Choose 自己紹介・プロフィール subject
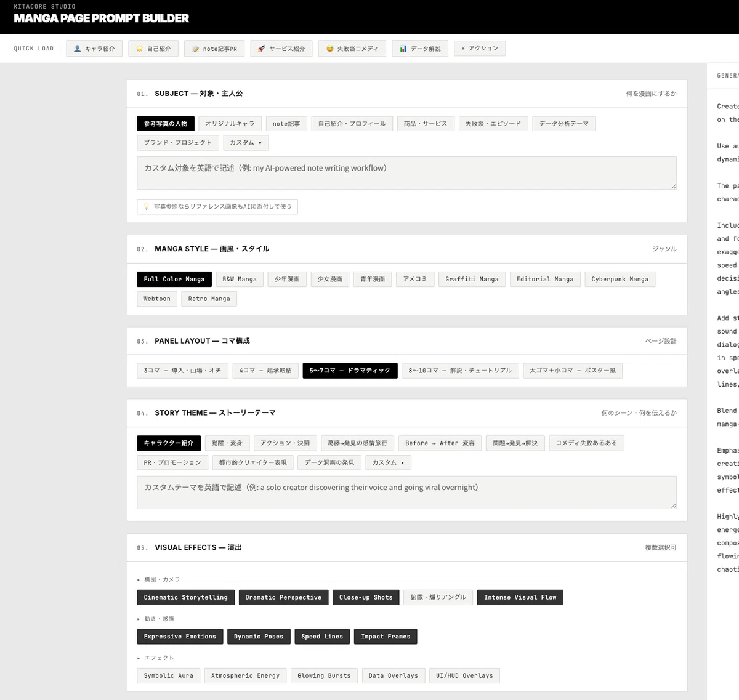739x700 pixels. 352,124
